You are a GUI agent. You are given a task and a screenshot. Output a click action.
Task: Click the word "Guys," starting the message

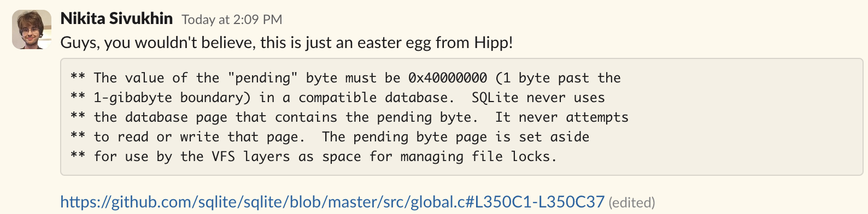click(x=80, y=43)
